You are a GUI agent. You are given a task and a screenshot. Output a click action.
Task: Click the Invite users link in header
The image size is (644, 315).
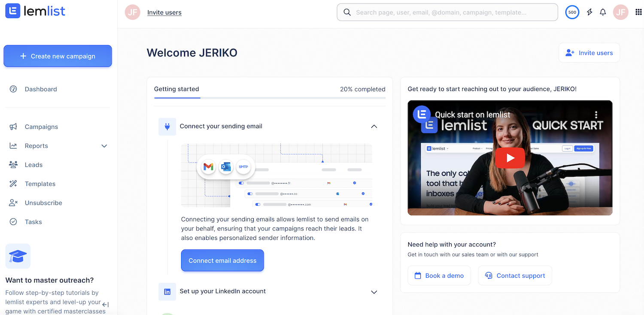coord(164,12)
